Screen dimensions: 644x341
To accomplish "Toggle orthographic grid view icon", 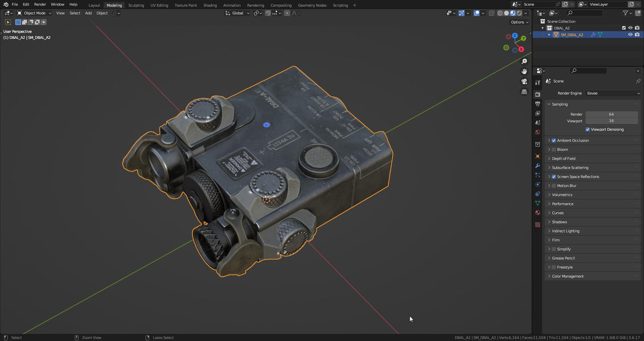I will pyautogui.click(x=524, y=92).
